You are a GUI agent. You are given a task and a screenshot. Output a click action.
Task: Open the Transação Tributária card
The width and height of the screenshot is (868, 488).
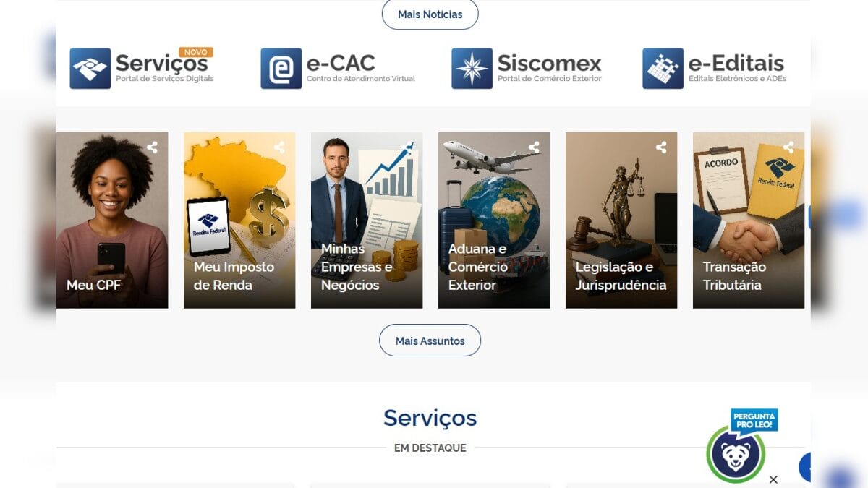pyautogui.click(x=749, y=221)
